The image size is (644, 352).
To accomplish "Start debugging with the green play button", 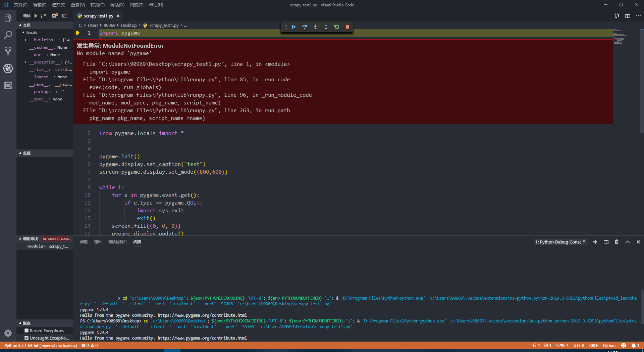I will click(x=36, y=16).
